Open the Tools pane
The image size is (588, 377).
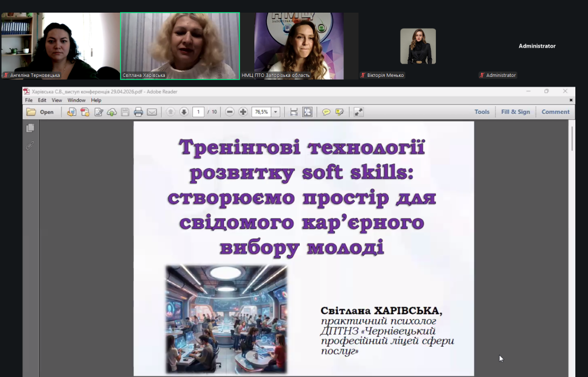coord(482,112)
